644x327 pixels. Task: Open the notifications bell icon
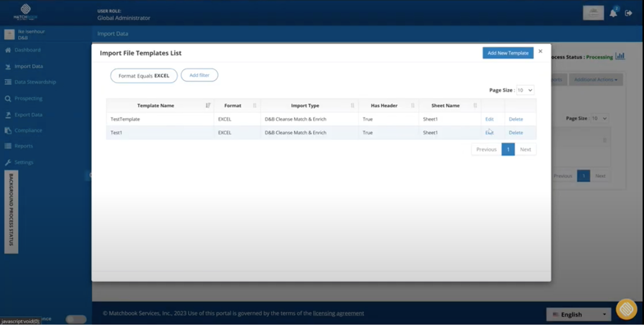[x=613, y=13]
